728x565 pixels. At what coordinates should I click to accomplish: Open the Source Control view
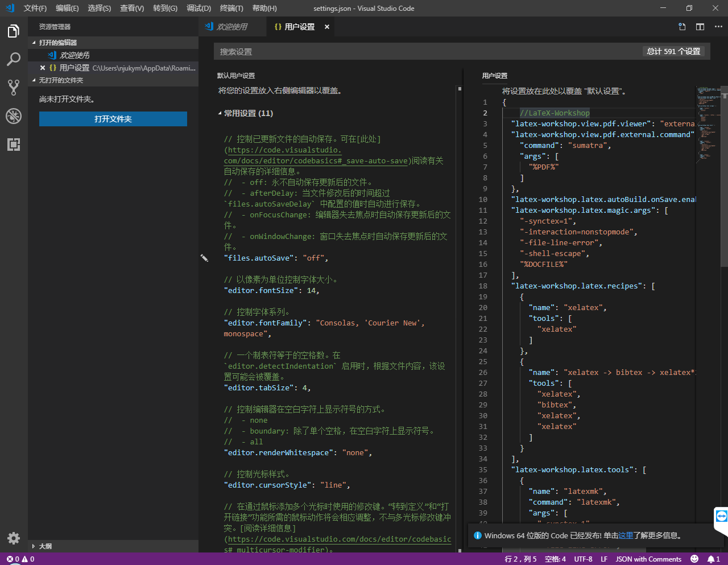[x=14, y=88]
